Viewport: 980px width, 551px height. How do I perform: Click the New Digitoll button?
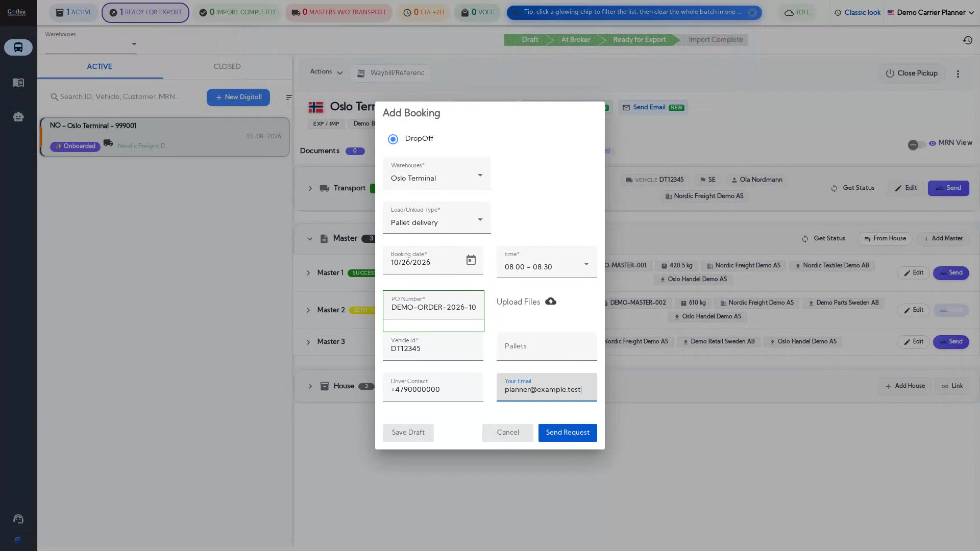tap(238, 97)
